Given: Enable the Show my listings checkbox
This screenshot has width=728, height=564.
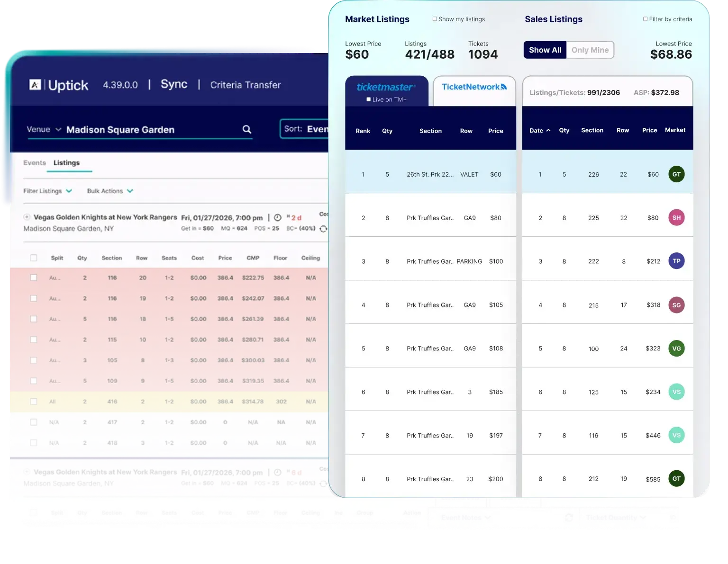Looking at the screenshot, I should 435,19.
